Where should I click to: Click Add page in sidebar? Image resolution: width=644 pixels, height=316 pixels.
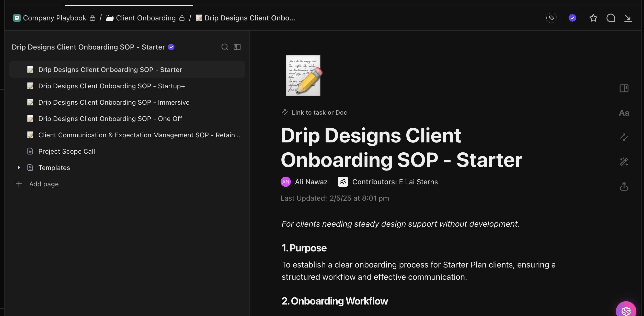[43, 184]
